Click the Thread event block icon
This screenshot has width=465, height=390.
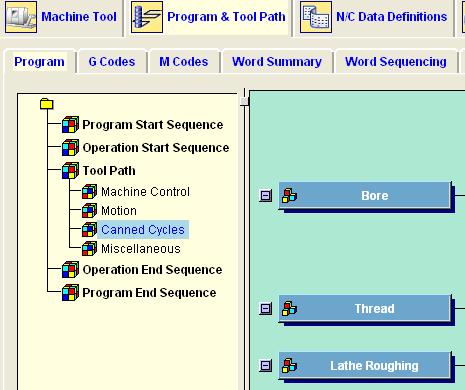pos(289,309)
